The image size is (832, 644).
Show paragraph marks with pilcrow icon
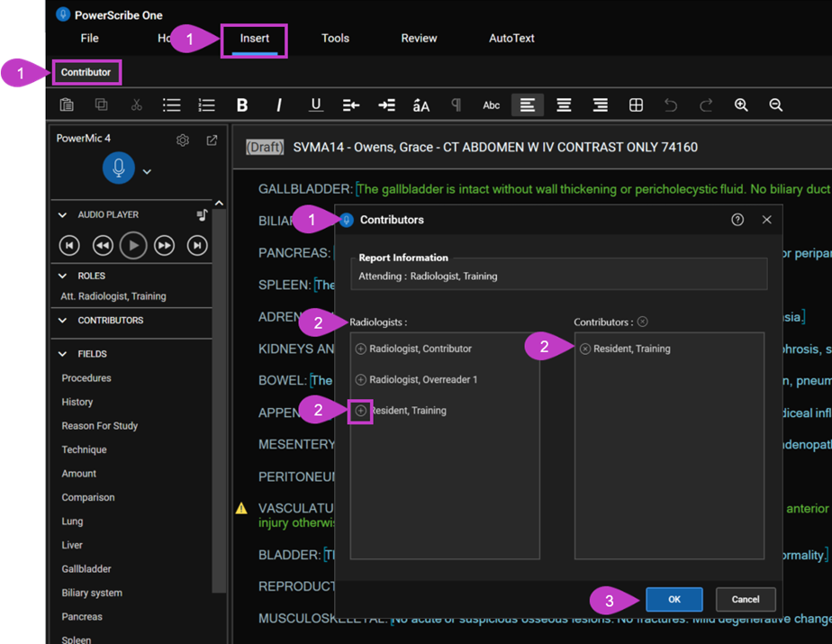[457, 105]
